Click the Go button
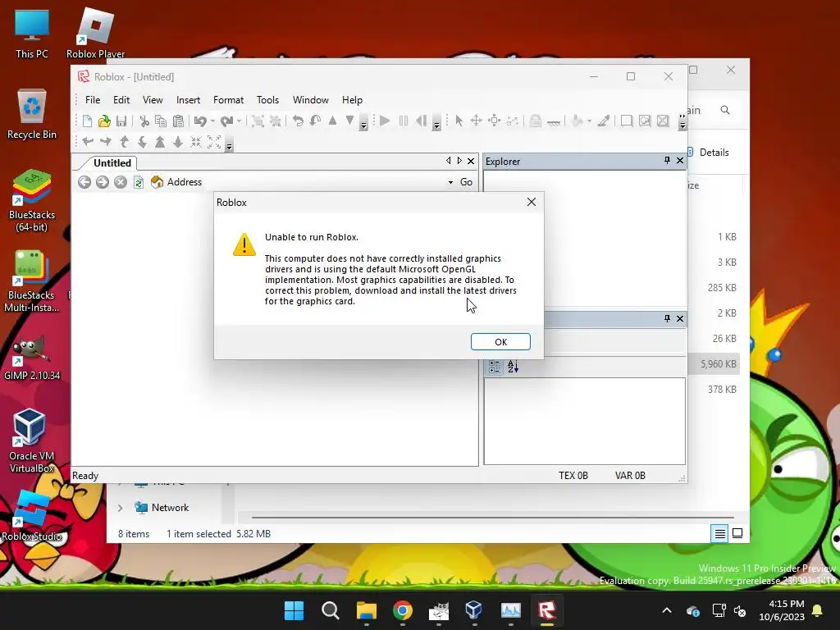Screen dimensions: 840x630 click(466, 182)
